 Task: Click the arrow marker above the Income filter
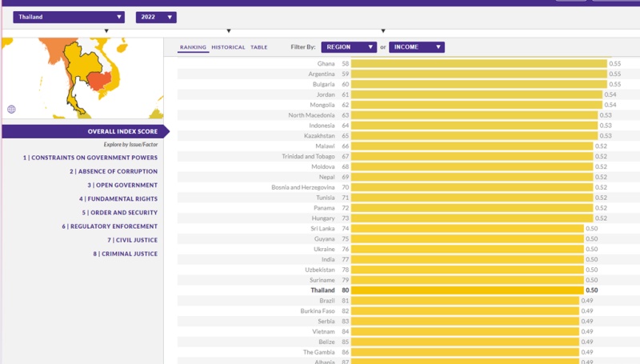tap(382, 31)
